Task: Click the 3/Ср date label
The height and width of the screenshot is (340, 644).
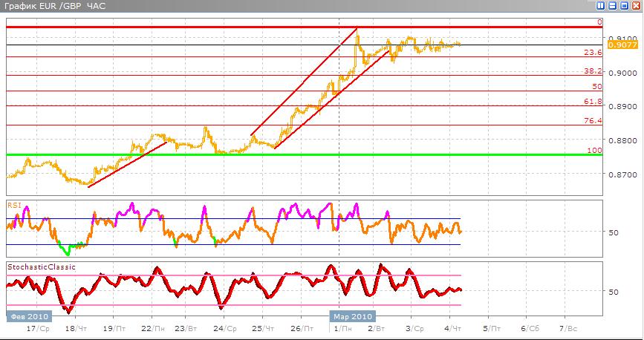Action: pyautogui.click(x=414, y=329)
